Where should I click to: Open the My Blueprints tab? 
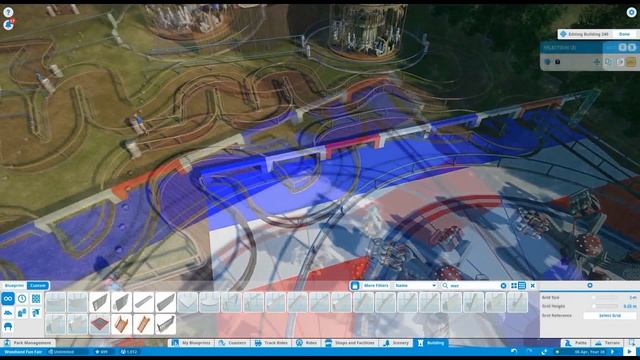click(x=191, y=343)
